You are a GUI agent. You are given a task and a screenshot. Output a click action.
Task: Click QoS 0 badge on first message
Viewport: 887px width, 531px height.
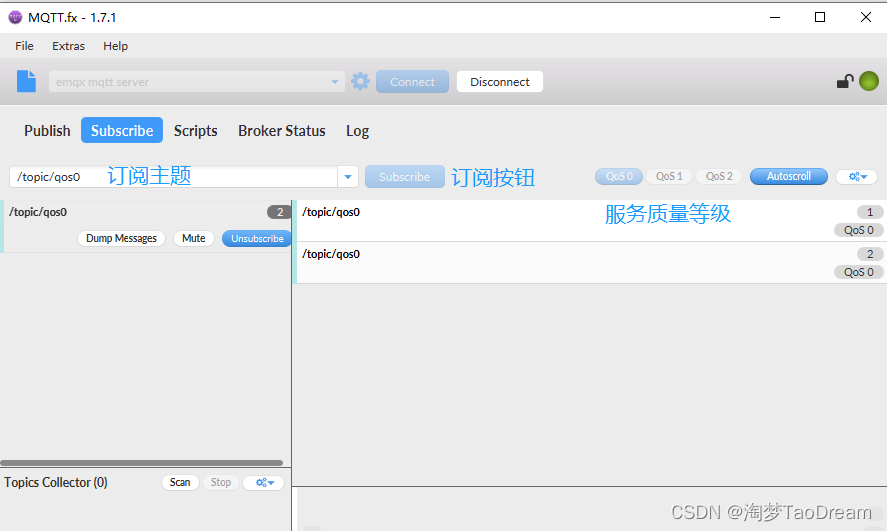859,230
